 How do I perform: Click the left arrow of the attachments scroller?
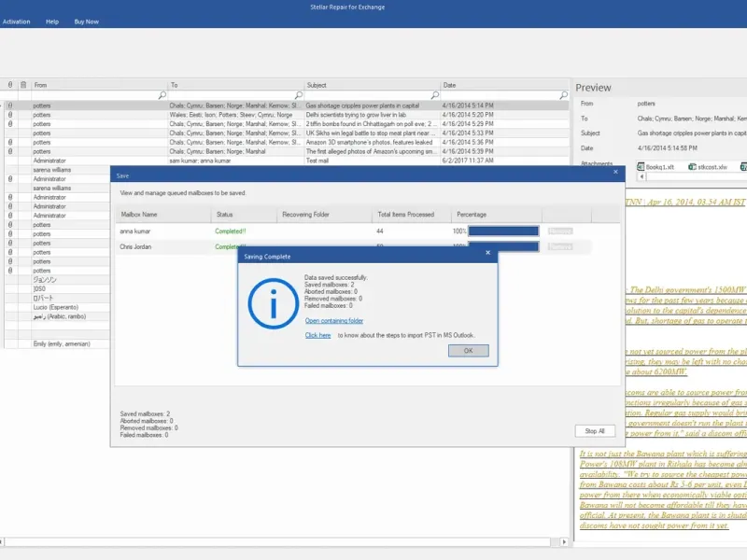coord(641,176)
